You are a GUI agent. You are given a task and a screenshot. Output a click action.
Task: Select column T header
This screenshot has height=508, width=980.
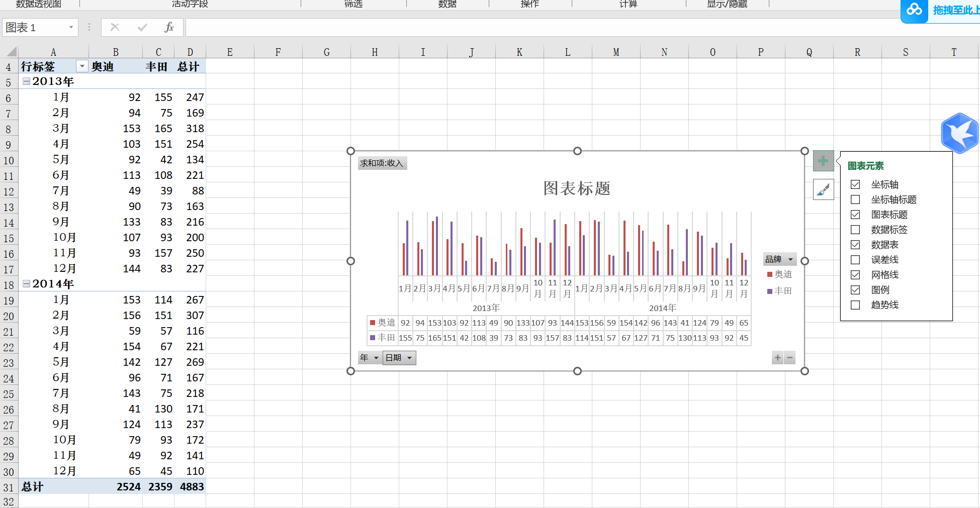(x=954, y=52)
